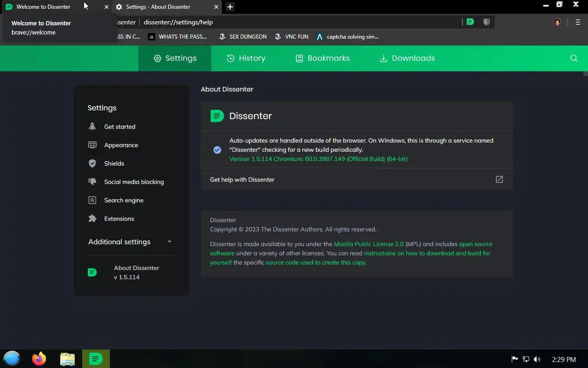Click the blue start orb on taskbar
This screenshot has width=588, height=368.
pos(12,359)
